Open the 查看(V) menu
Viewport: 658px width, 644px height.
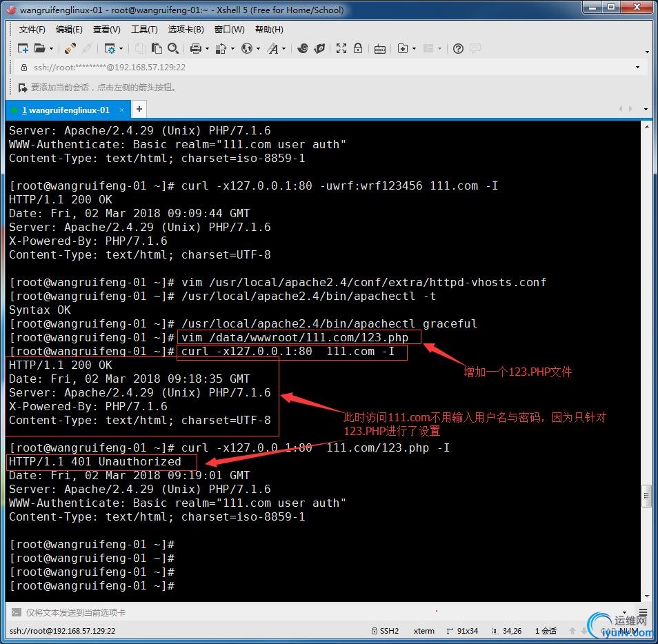coord(107,30)
